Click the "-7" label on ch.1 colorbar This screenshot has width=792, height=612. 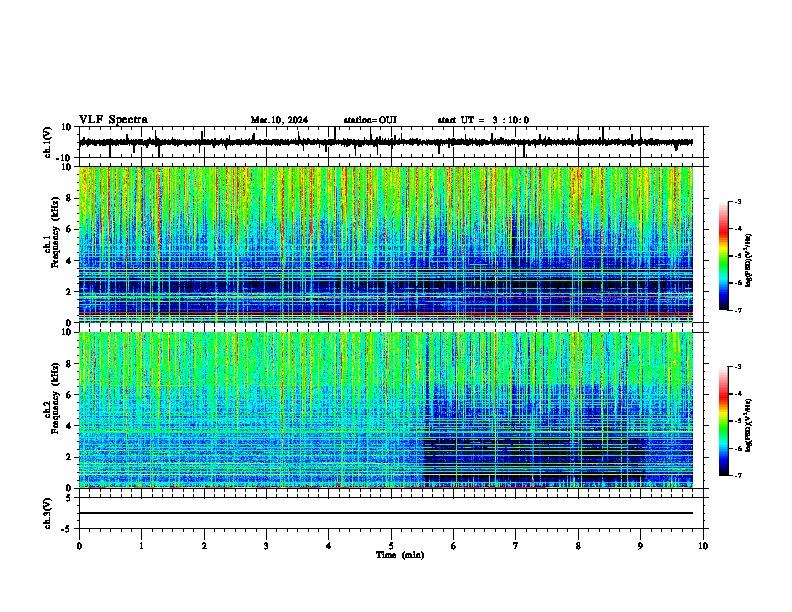point(737,310)
